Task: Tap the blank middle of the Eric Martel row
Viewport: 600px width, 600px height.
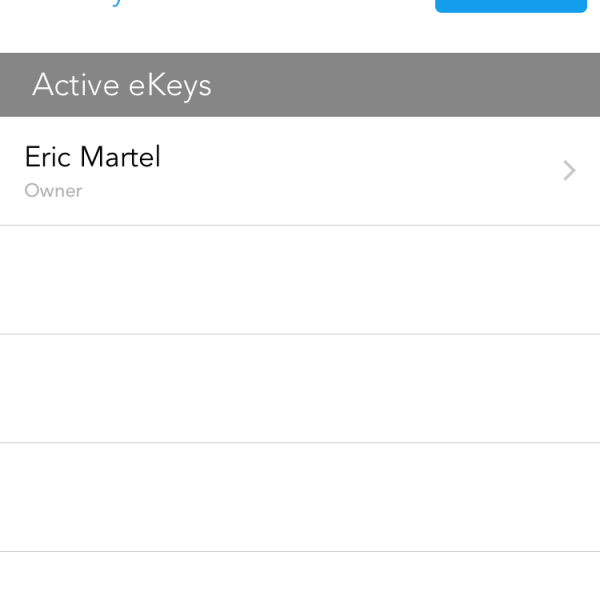Action: coord(350,171)
